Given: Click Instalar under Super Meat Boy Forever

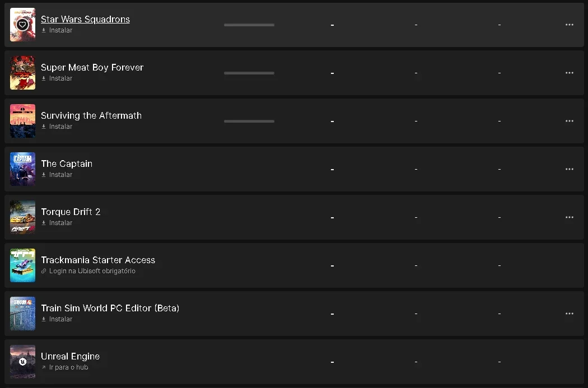Looking at the screenshot, I should (x=60, y=78).
